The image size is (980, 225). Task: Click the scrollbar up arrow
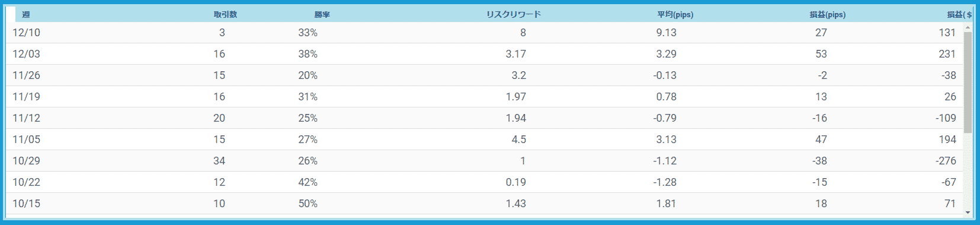click(x=968, y=27)
